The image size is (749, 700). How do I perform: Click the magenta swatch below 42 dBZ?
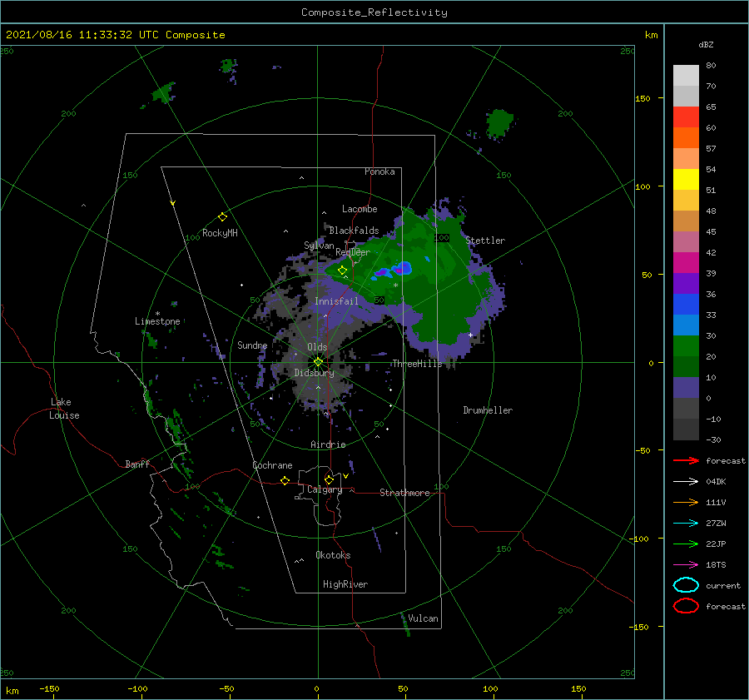click(x=686, y=262)
